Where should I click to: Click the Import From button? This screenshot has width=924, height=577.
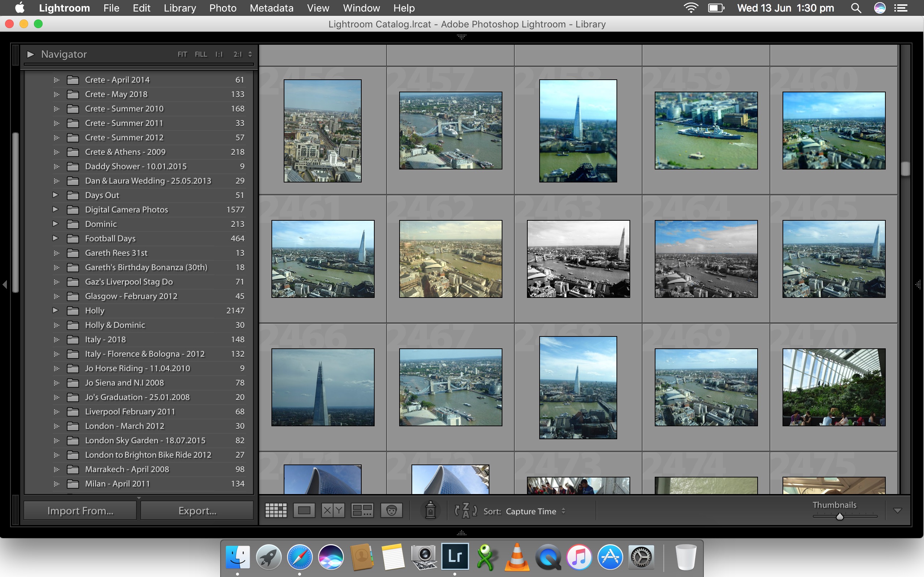point(80,510)
